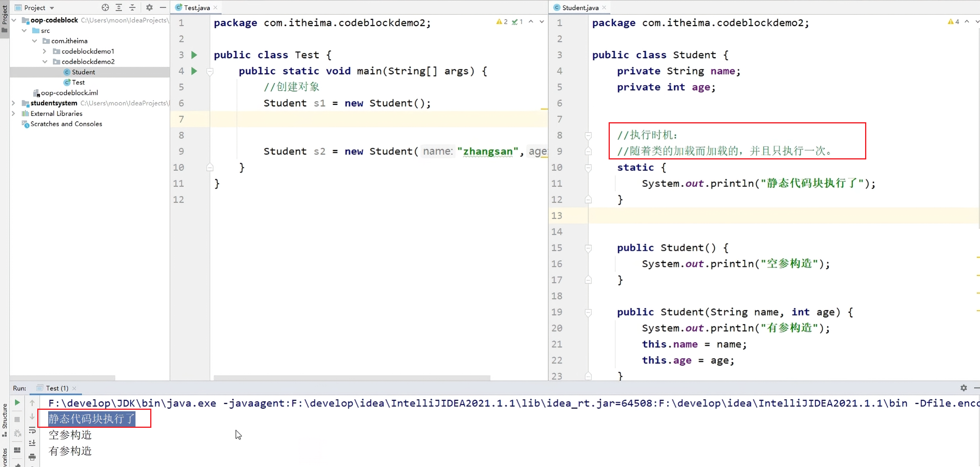Click the collapse all icon in Project panel
980x467 pixels.
tap(133, 7)
